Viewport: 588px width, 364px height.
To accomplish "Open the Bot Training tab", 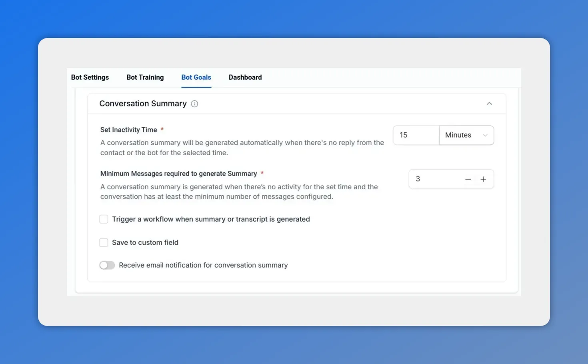I will coord(145,77).
